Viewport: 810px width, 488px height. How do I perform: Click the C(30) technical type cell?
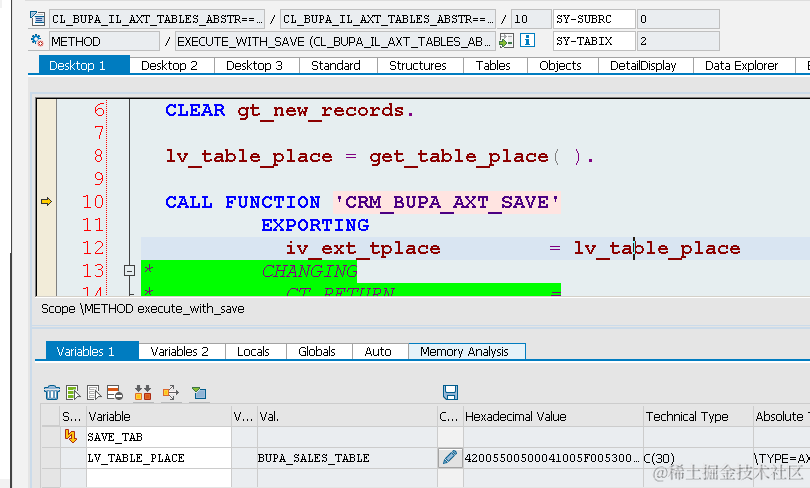(698, 458)
